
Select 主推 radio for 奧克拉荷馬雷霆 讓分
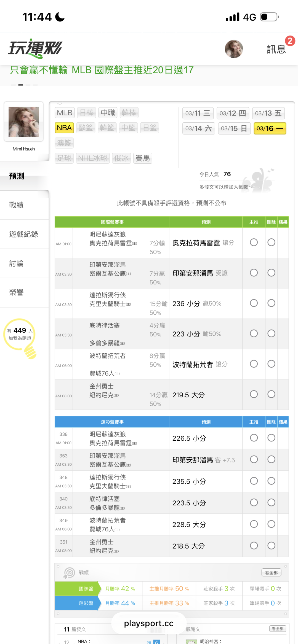[254, 242]
